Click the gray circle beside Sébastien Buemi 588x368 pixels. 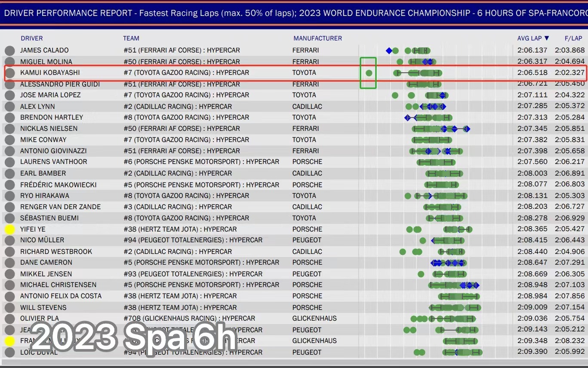9,218
